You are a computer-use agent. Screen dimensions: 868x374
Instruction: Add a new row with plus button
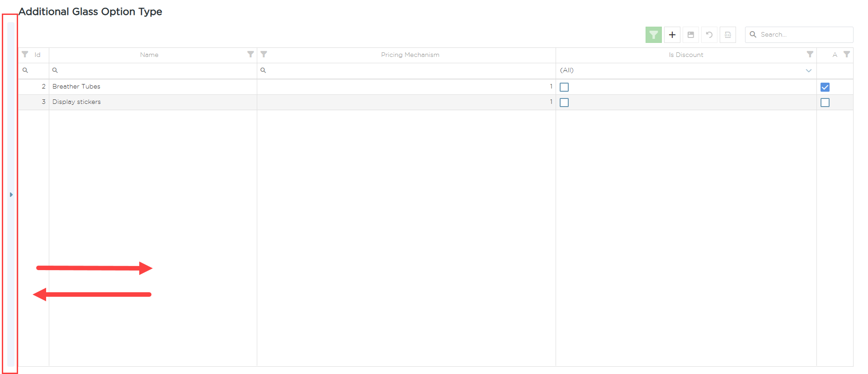point(672,35)
